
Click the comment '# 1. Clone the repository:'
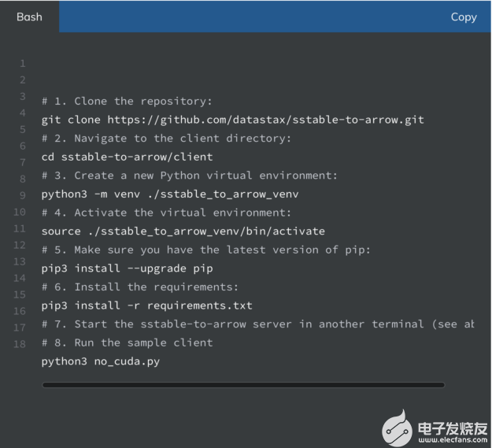(x=127, y=101)
